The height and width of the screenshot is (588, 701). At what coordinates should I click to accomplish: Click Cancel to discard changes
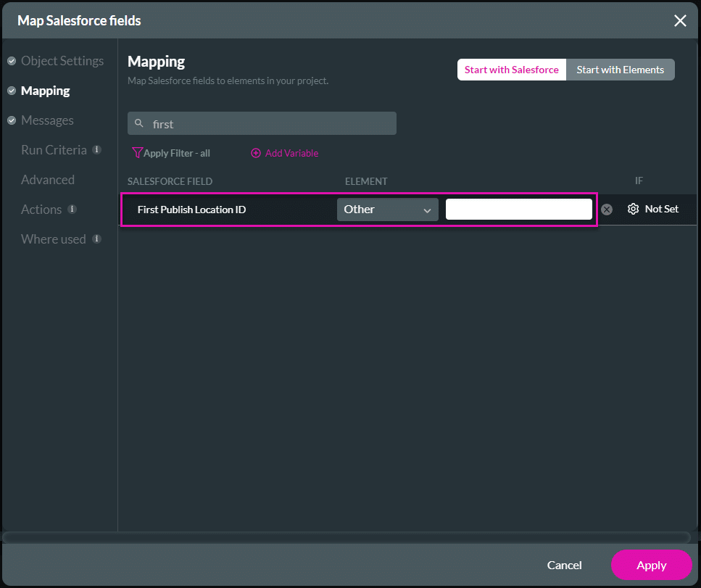(x=564, y=565)
